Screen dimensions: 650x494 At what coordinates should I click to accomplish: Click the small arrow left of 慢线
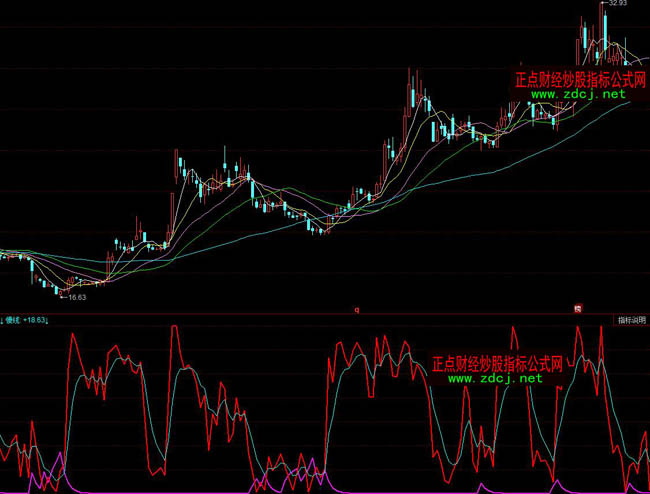click(3, 320)
